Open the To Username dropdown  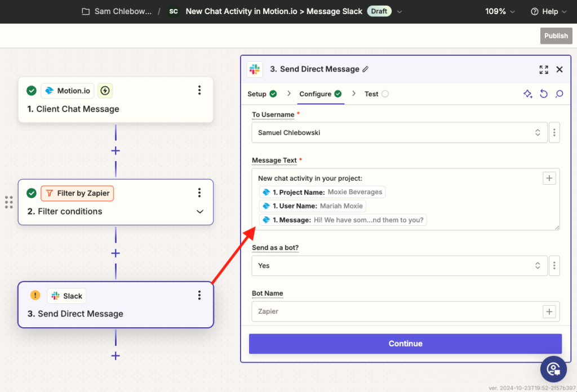(400, 132)
